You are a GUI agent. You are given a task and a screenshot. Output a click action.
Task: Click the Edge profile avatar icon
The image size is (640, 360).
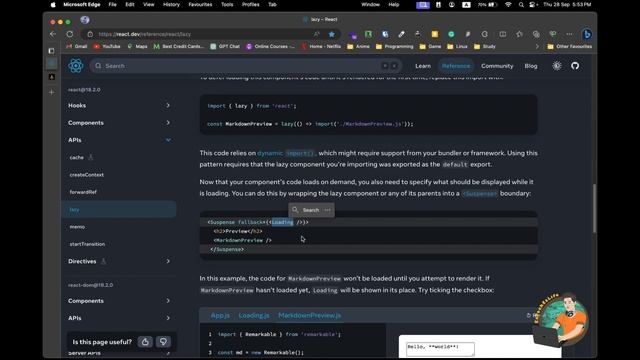coord(85,20)
